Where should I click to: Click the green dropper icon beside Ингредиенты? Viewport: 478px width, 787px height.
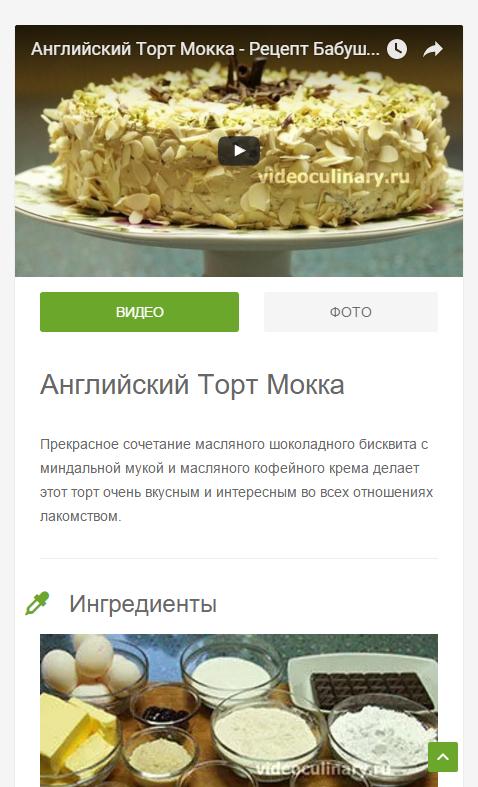(x=38, y=603)
